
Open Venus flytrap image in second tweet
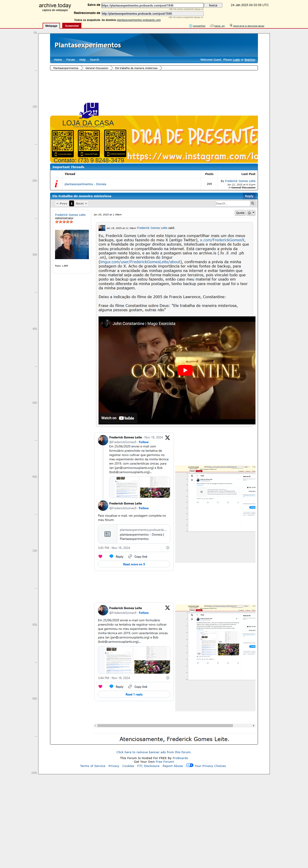coord(152,667)
